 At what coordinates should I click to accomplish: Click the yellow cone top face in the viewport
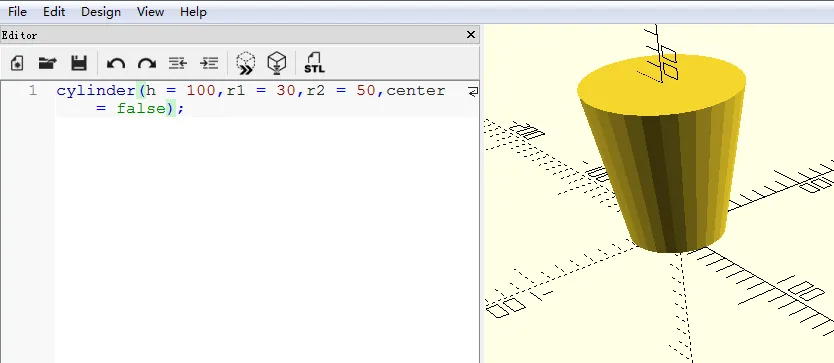tap(661, 85)
